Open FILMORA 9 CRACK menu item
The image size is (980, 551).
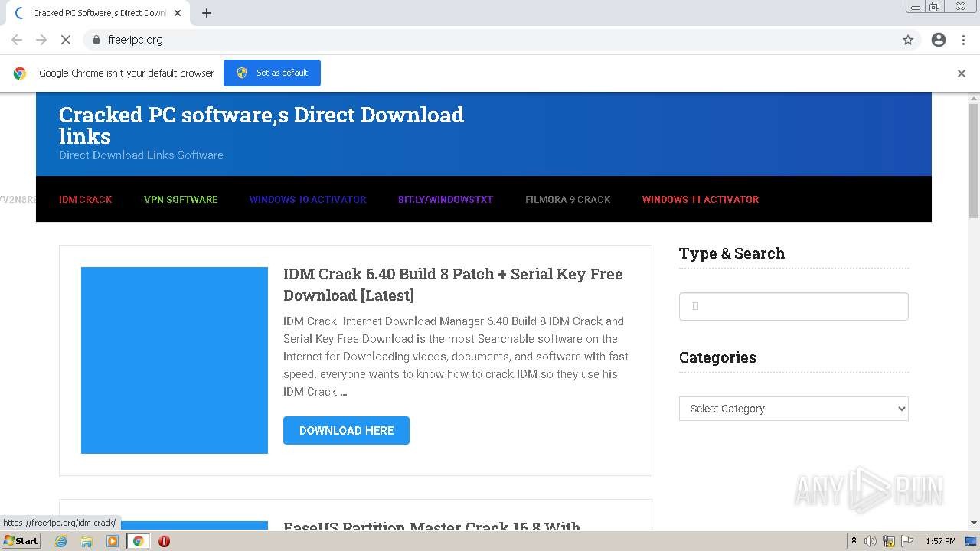[x=568, y=199]
